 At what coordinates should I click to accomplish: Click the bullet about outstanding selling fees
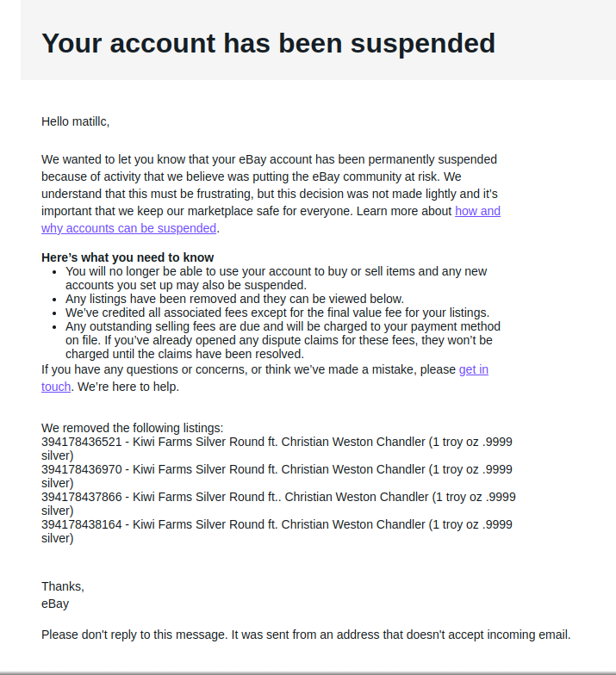tap(283, 340)
